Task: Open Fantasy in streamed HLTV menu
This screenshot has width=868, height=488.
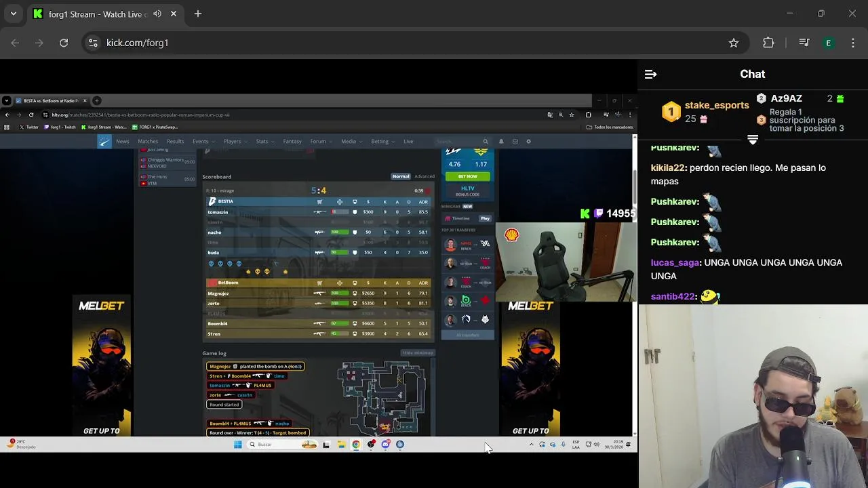Action: (292, 141)
